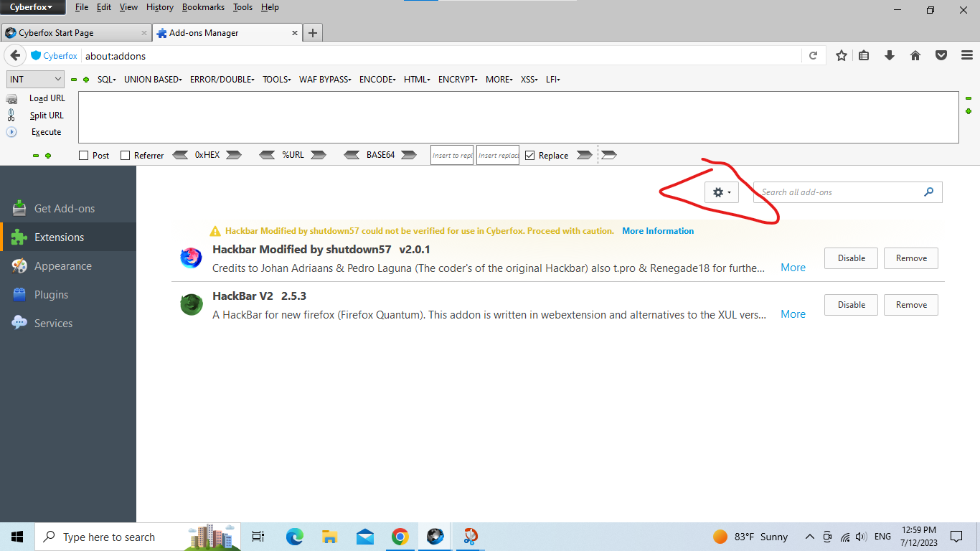Open File Explorer from taskbar
This screenshot has height=551, width=980.
click(x=330, y=537)
